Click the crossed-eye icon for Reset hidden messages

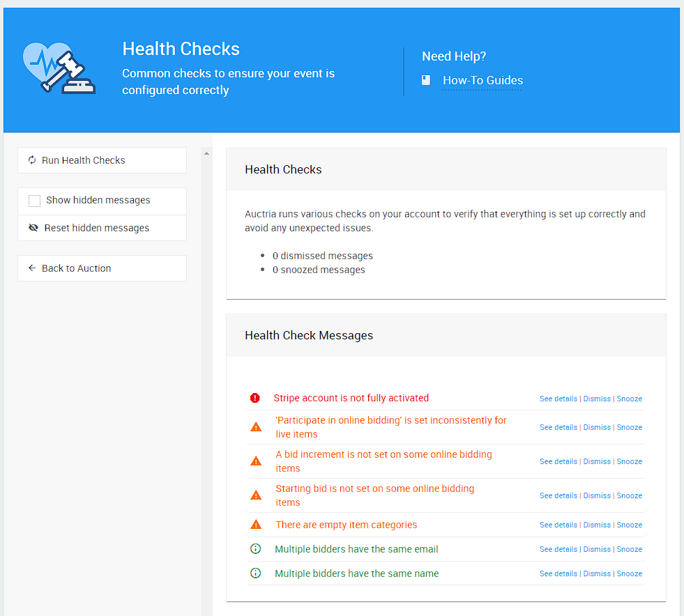tap(33, 228)
